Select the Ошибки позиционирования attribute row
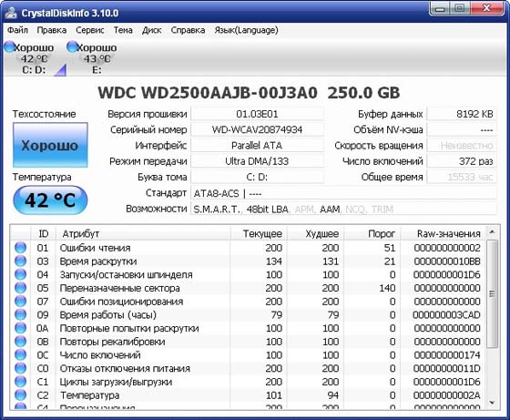This screenshot has width=510, height=420. [248, 302]
